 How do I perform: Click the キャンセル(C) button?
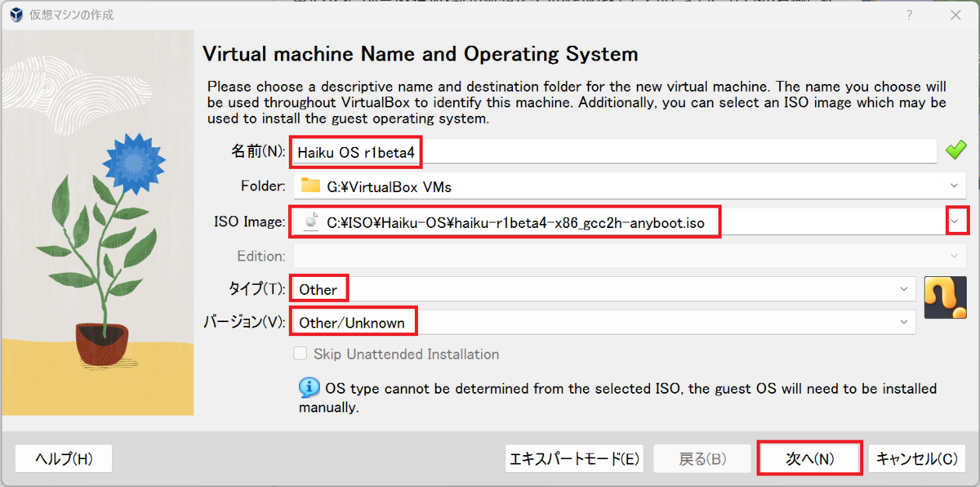[x=916, y=458]
